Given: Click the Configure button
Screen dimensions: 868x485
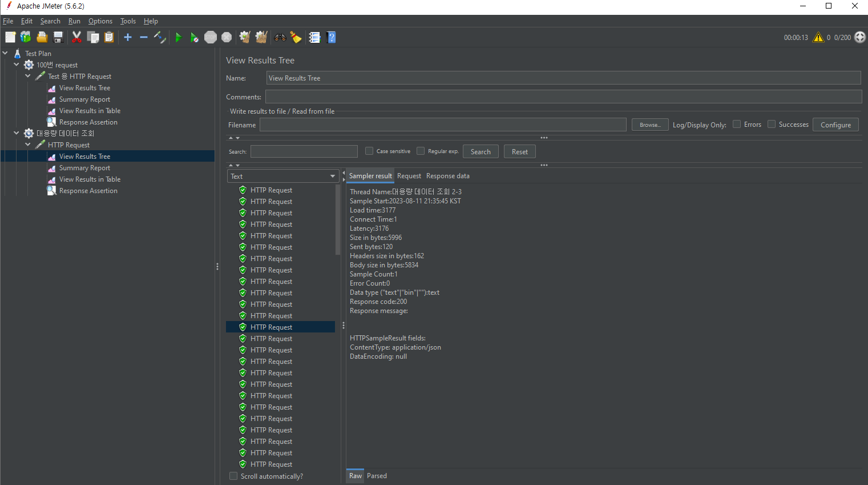Looking at the screenshot, I should click(x=835, y=125).
